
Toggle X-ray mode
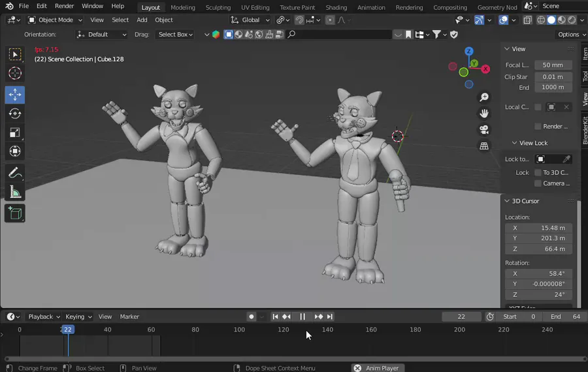tap(527, 20)
